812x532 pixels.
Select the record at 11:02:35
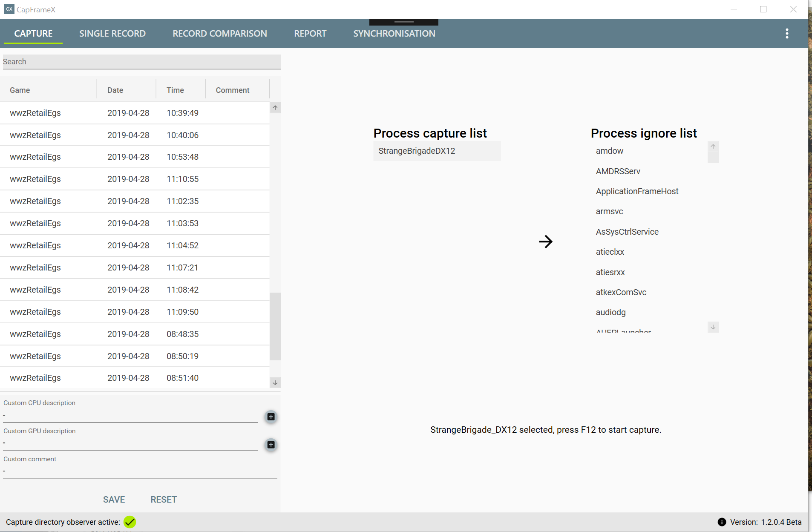click(x=135, y=201)
